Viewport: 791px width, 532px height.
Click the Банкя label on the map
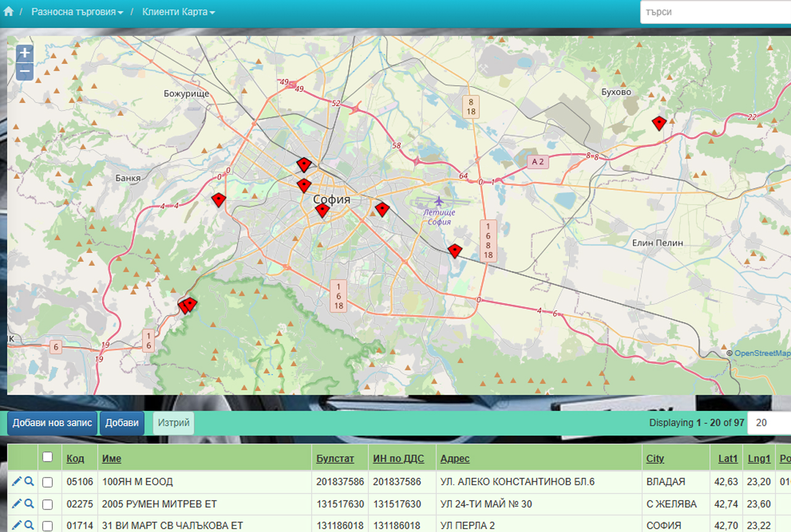tap(128, 178)
